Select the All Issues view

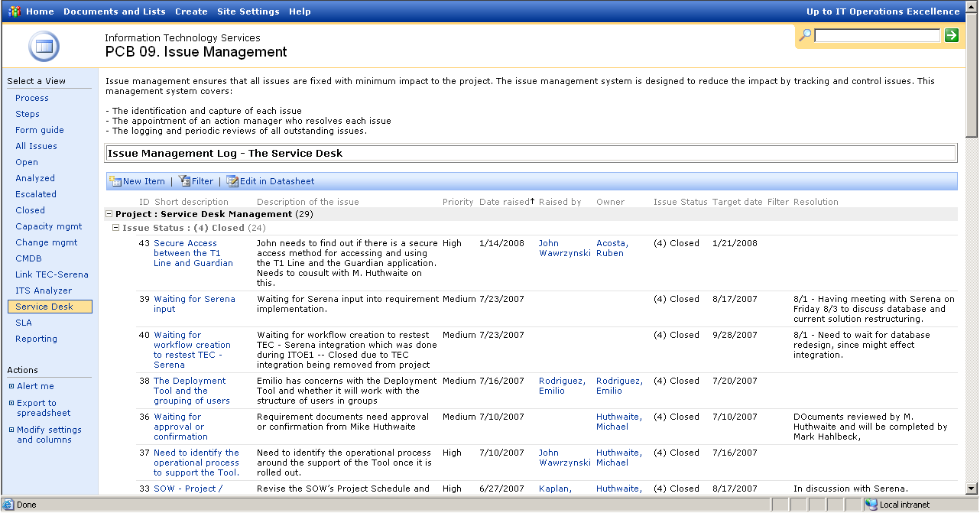coord(36,146)
